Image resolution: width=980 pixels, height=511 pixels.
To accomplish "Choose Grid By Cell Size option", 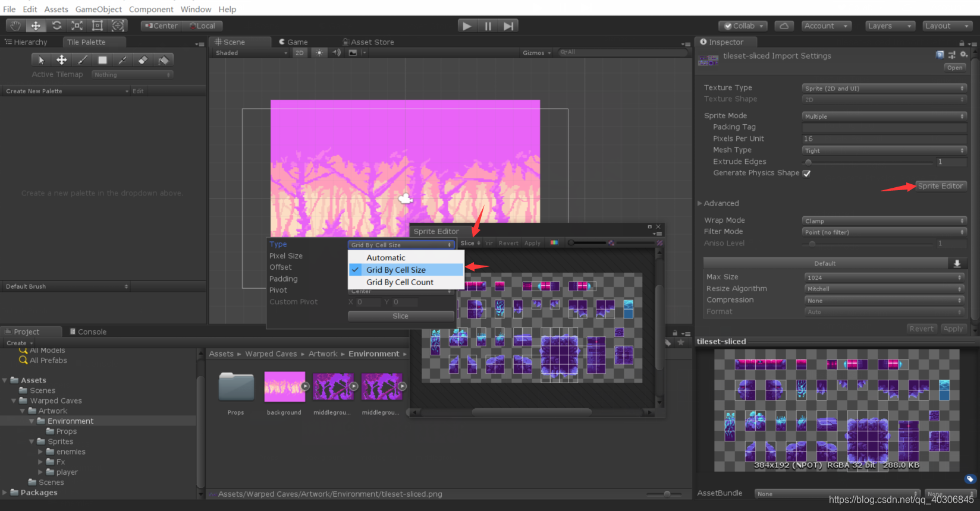I will coord(406,270).
